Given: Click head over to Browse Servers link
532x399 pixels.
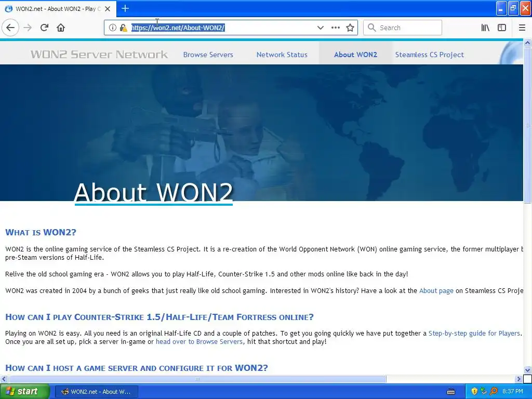Looking at the screenshot, I should click(x=199, y=342).
